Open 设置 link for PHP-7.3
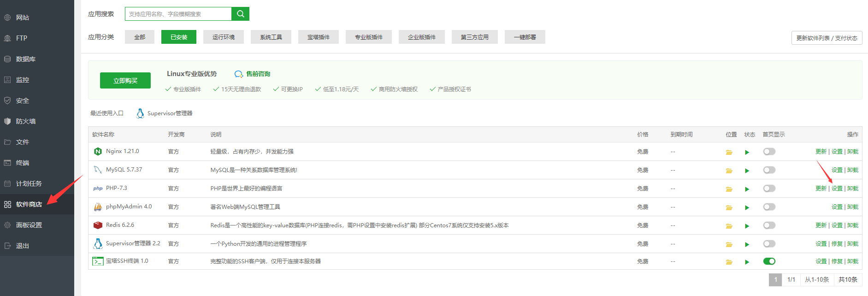The image size is (868, 296). [837, 189]
